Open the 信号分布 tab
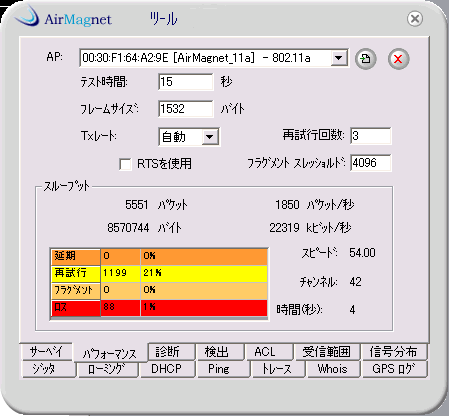 click(394, 352)
